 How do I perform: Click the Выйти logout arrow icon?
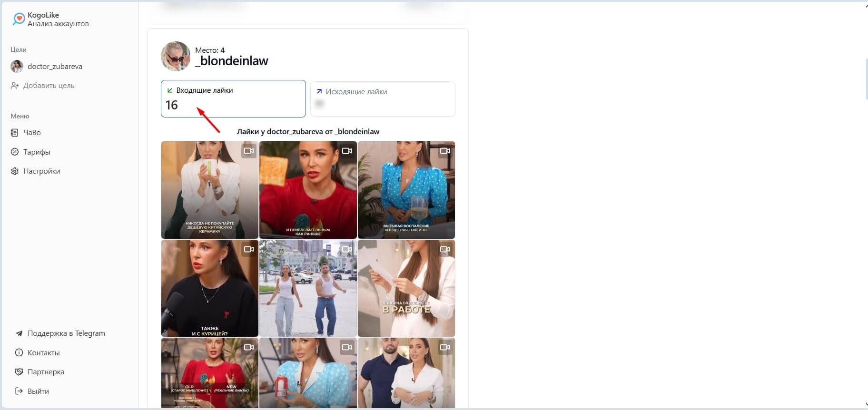(x=19, y=391)
